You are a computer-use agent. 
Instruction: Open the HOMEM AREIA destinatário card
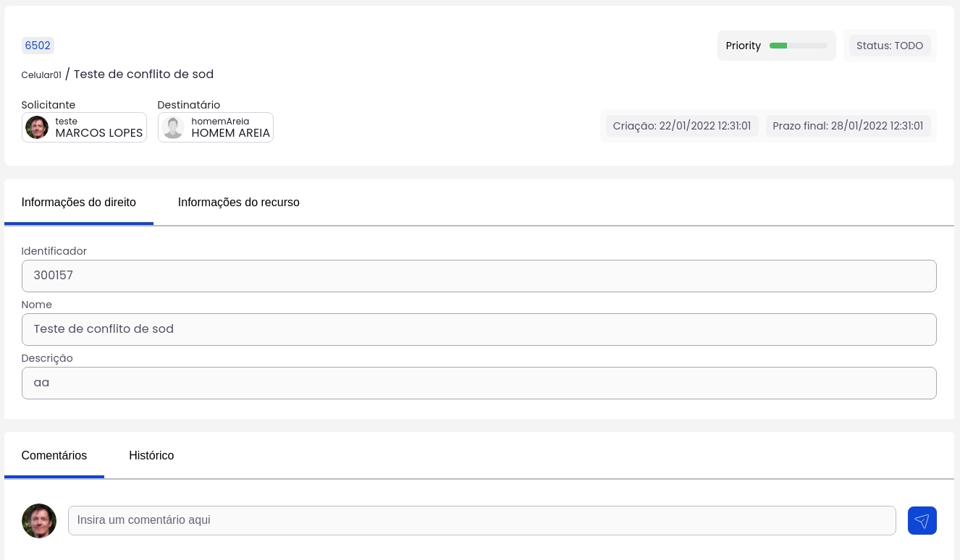pos(230,128)
